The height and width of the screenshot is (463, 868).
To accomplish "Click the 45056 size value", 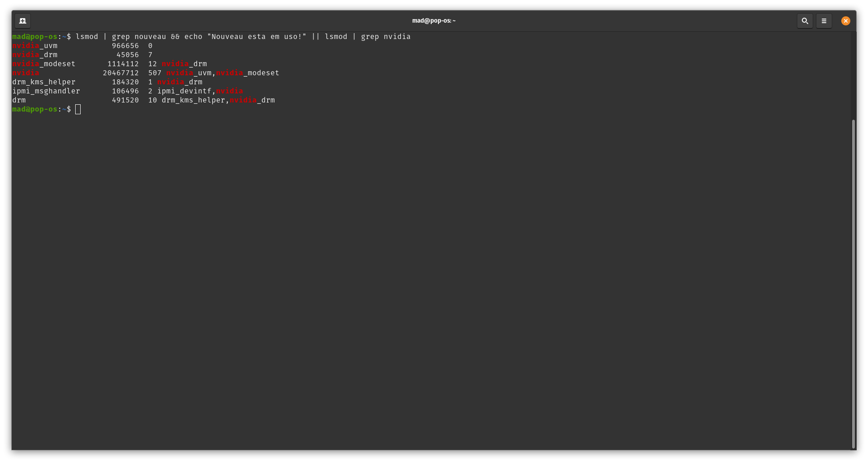I will (128, 55).
